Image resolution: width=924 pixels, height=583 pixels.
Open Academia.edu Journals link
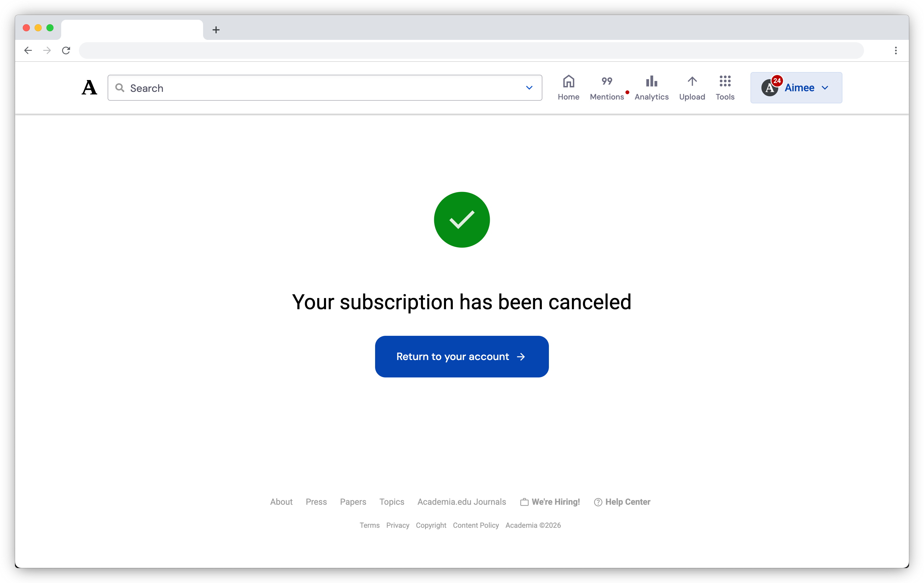pyautogui.click(x=462, y=502)
